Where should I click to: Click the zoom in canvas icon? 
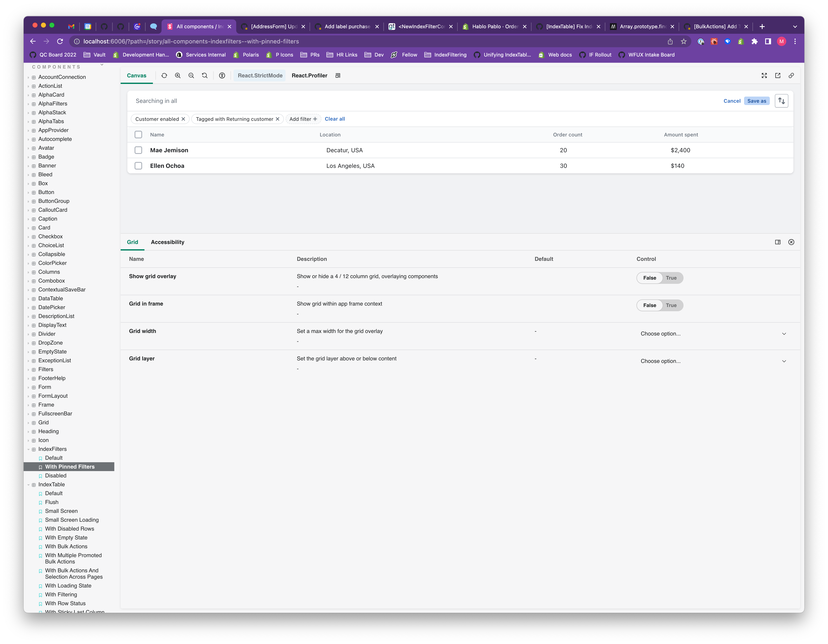click(x=178, y=75)
